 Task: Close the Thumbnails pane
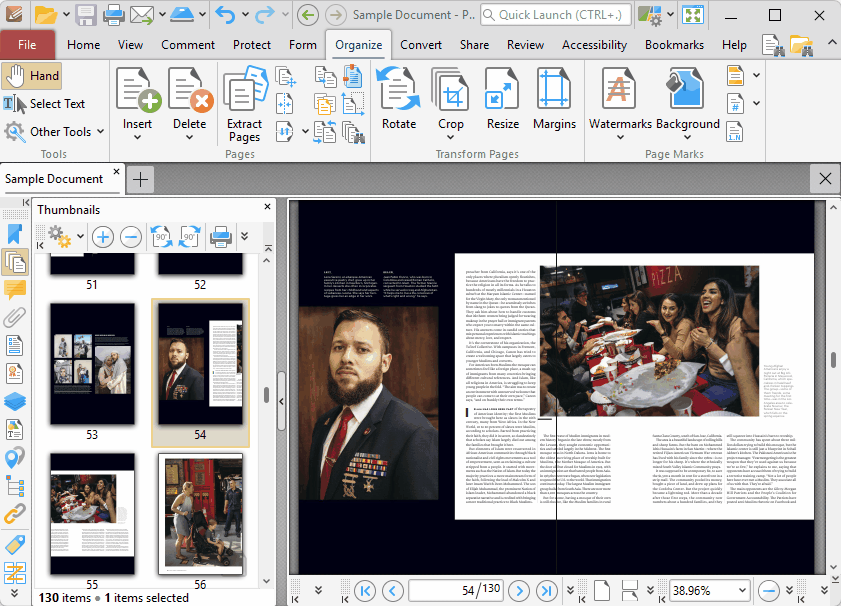pyautogui.click(x=267, y=206)
